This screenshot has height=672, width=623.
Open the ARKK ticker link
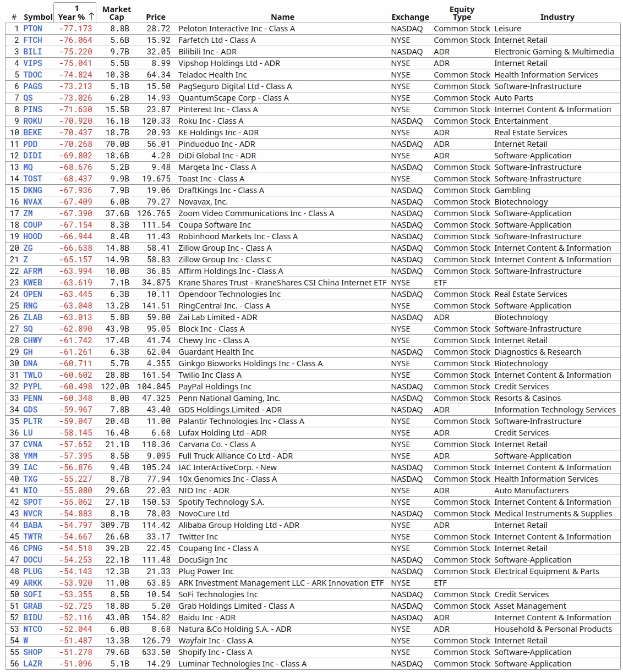point(32,583)
